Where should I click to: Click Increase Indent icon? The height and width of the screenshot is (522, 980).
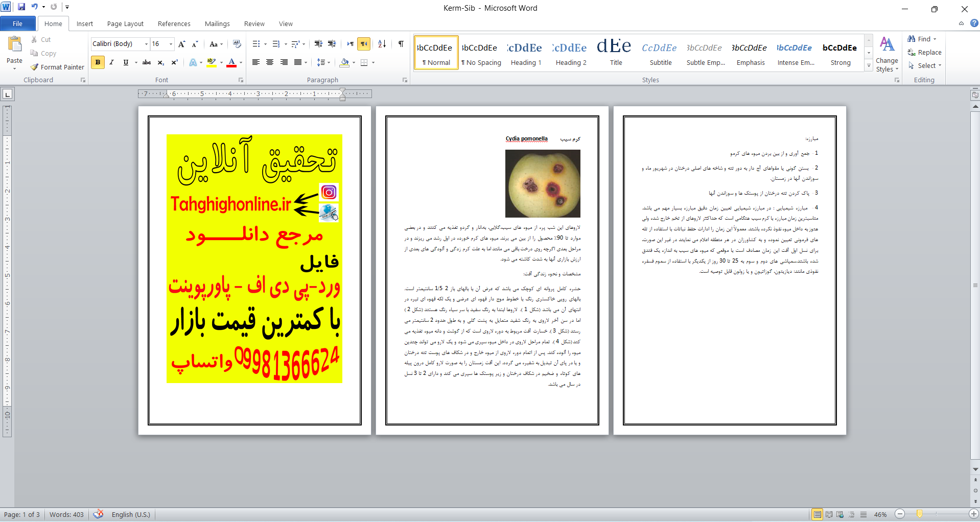point(332,44)
